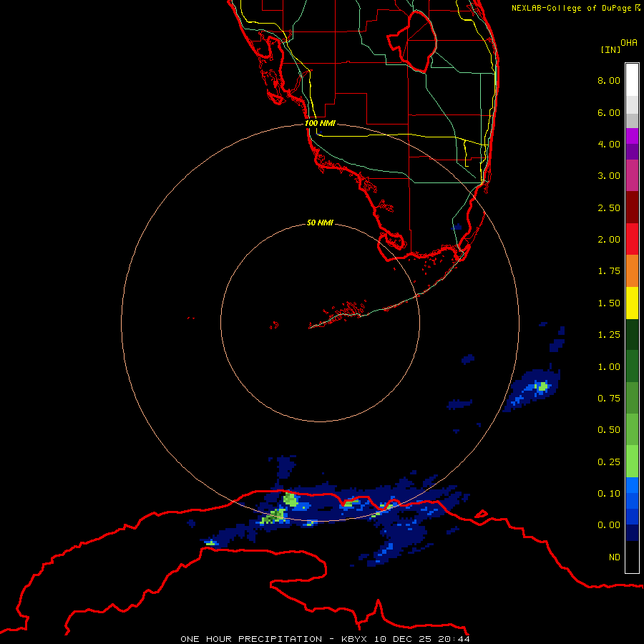Image resolution: width=644 pixels, height=644 pixels.
Task: Pick the bright lime swatch near 0.25
Action: coord(632,462)
